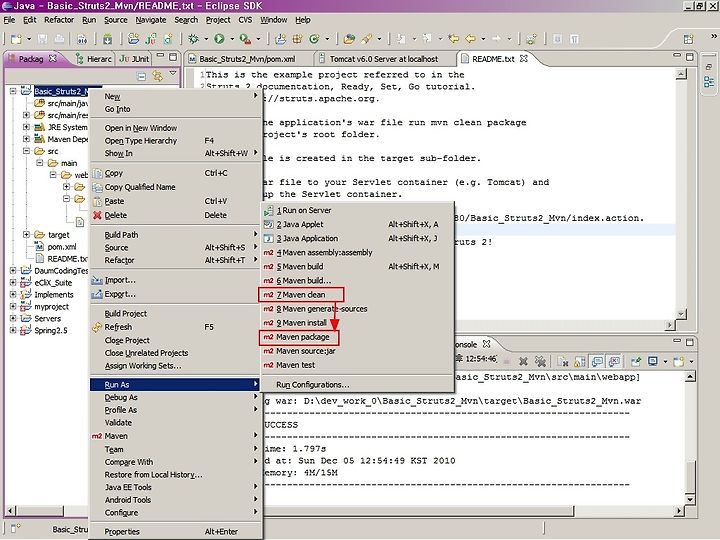Open the Project menu in menu bar
This screenshot has width=720, height=540.
coord(218,20)
